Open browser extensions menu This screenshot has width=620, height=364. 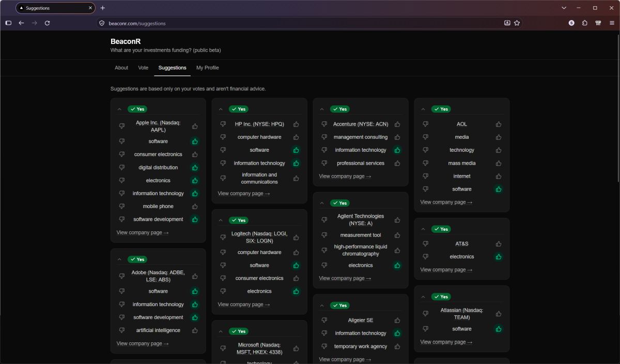[x=584, y=23]
